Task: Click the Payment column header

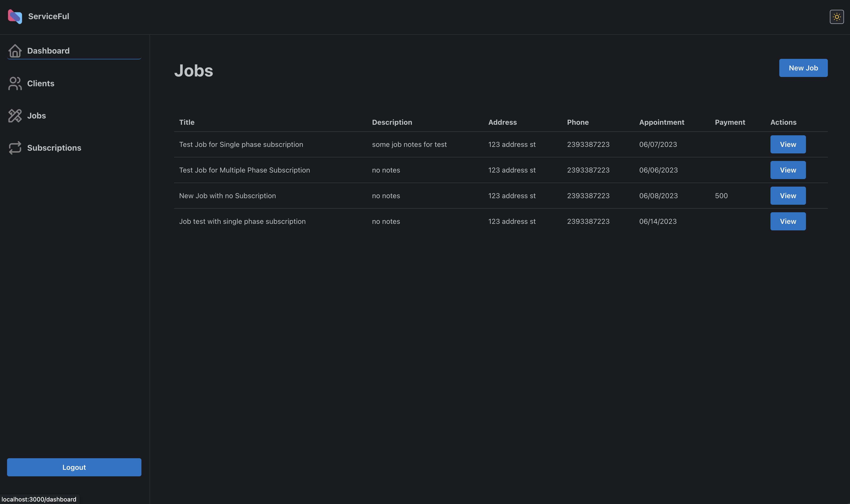Action: (x=730, y=122)
